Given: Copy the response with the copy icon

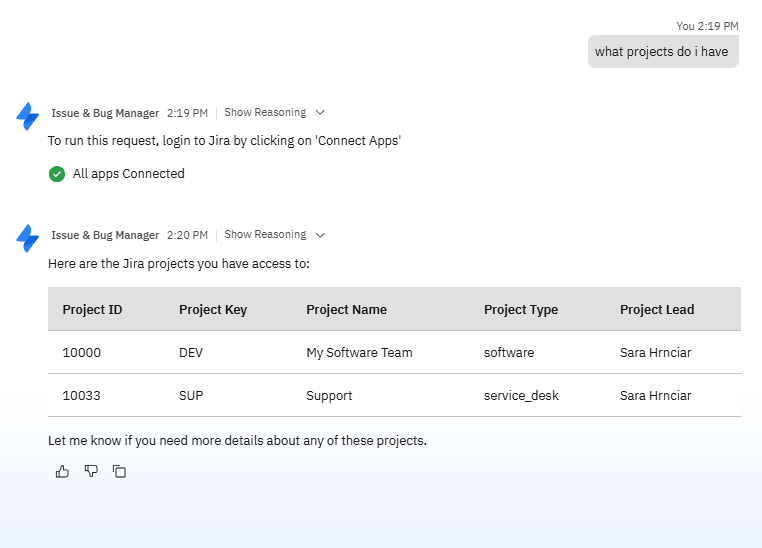Looking at the screenshot, I should click(120, 471).
